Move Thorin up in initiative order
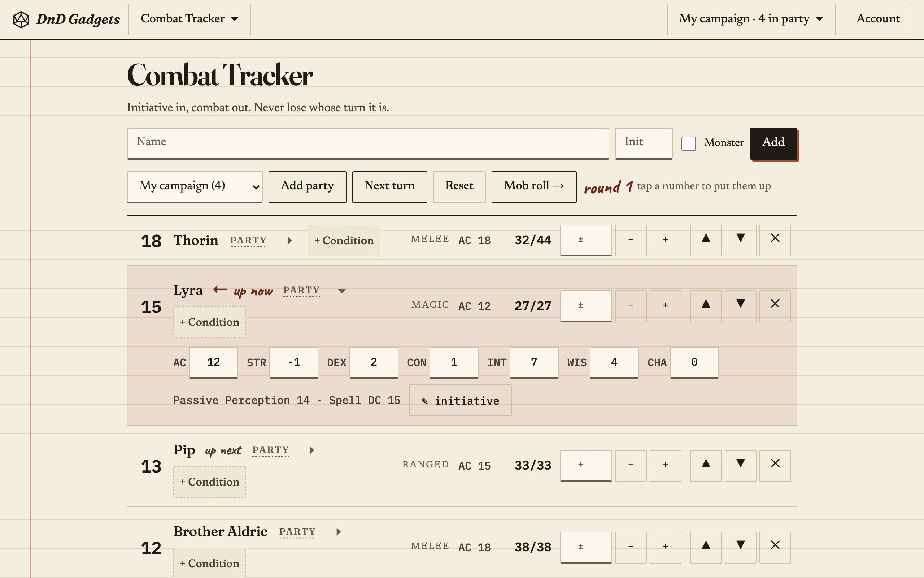Image resolution: width=924 pixels, height=578 pixels. [706, 241]
